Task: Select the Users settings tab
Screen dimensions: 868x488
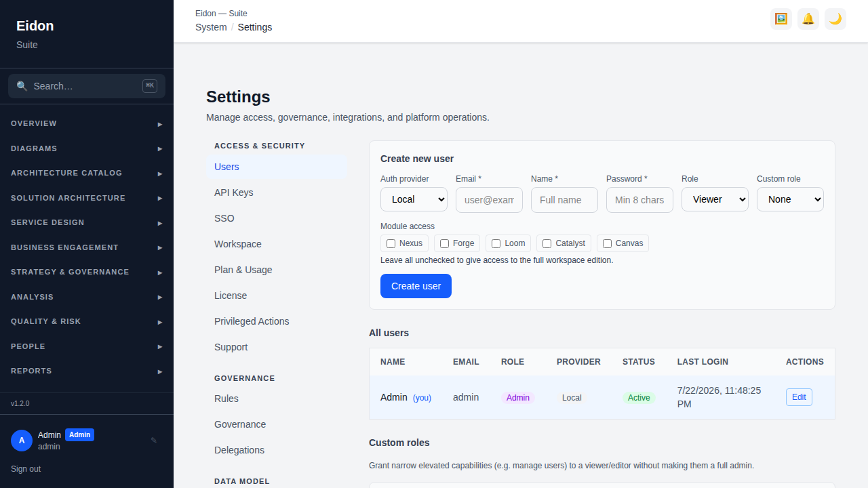Action: pos(277,167)
